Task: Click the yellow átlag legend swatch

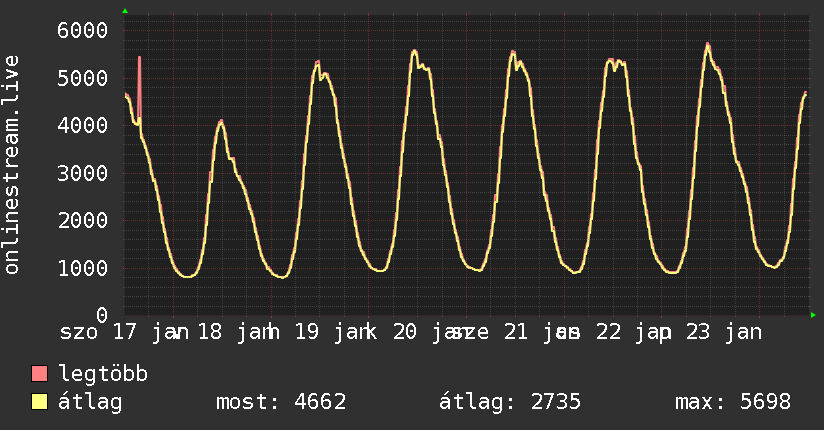Action: coord(39,402)
